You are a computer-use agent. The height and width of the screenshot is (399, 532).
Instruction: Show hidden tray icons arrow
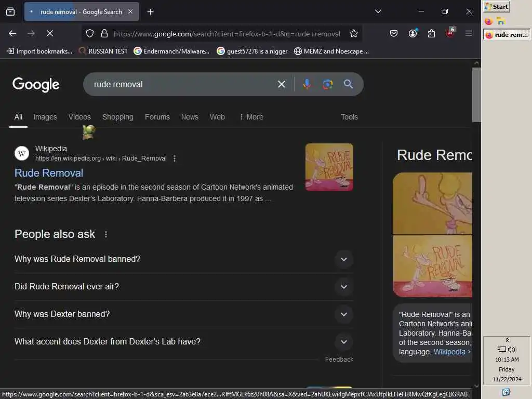(507, 340)
